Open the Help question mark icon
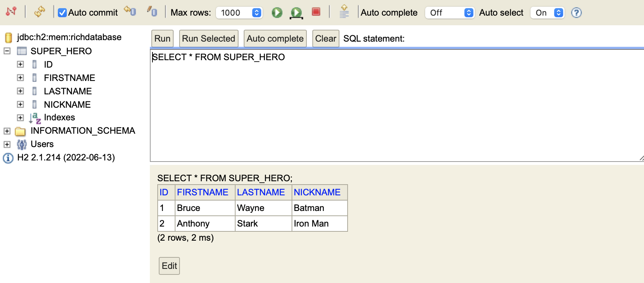The width and height of the screenshot is (644, 283). tap(576, 13)
